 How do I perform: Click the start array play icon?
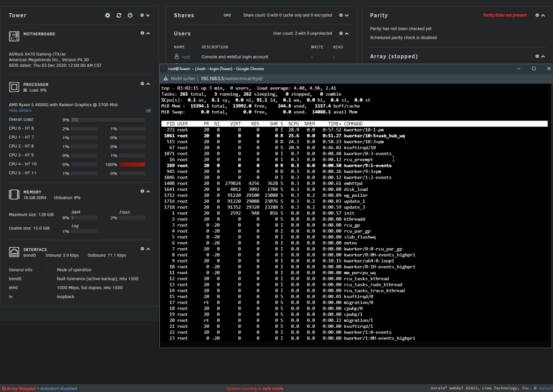point(108,15)
